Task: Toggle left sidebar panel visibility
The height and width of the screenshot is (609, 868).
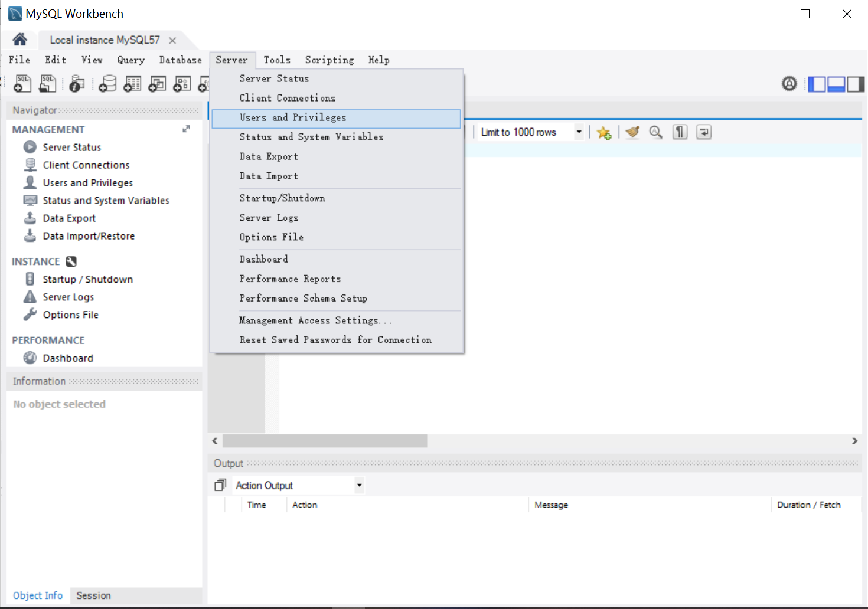Action: click(x=817, y=84)
